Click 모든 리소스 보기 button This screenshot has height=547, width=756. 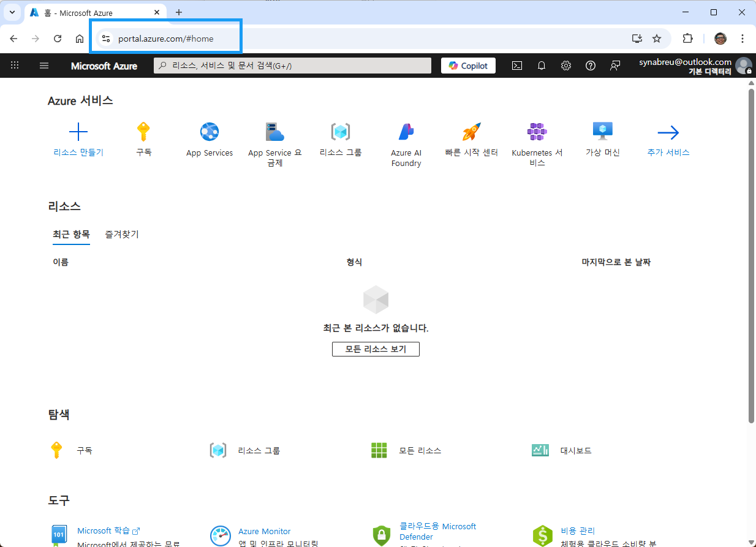pos(376,349)
